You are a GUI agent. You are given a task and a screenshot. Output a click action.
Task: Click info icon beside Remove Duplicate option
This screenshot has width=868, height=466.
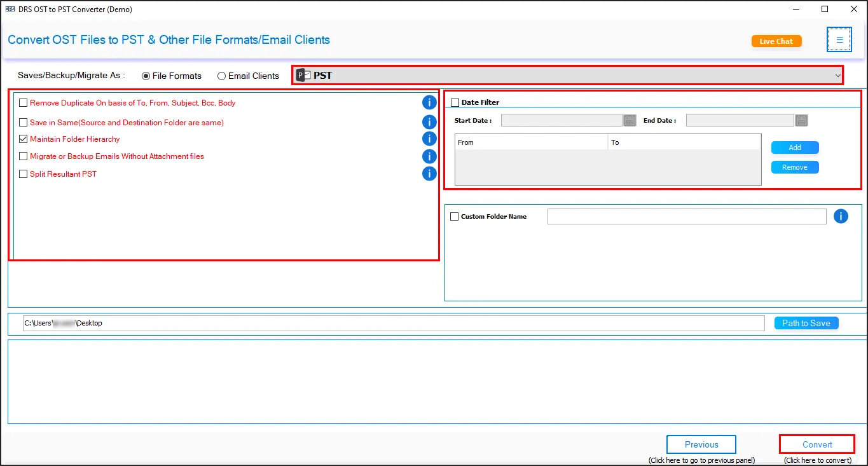pos(429,102)
